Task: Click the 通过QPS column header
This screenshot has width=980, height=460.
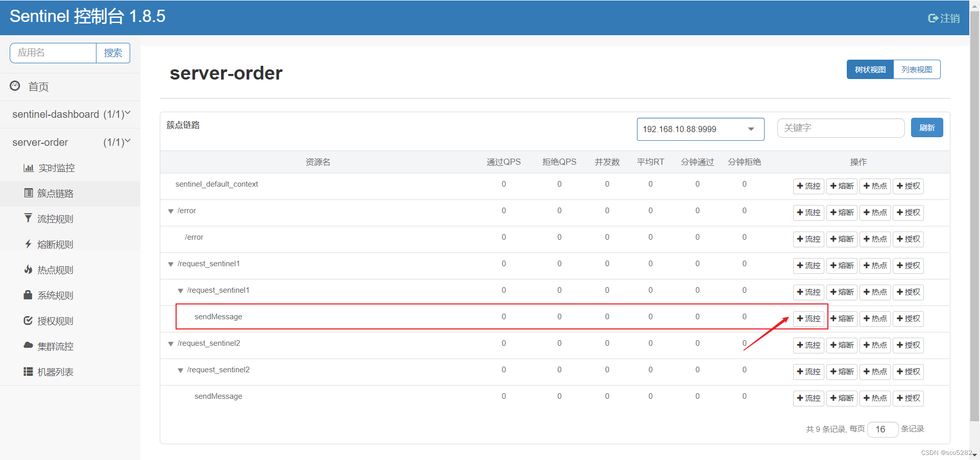Action: [x=503, y=162]
